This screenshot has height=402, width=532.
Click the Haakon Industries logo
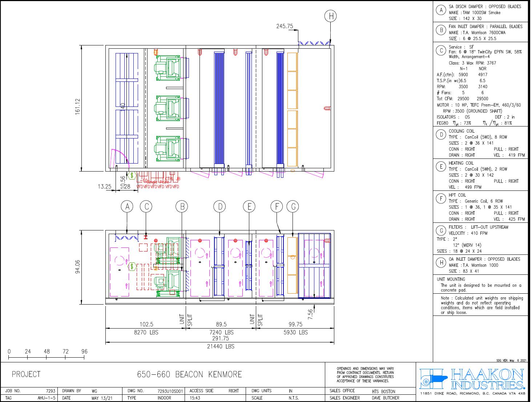click(472, 379)
